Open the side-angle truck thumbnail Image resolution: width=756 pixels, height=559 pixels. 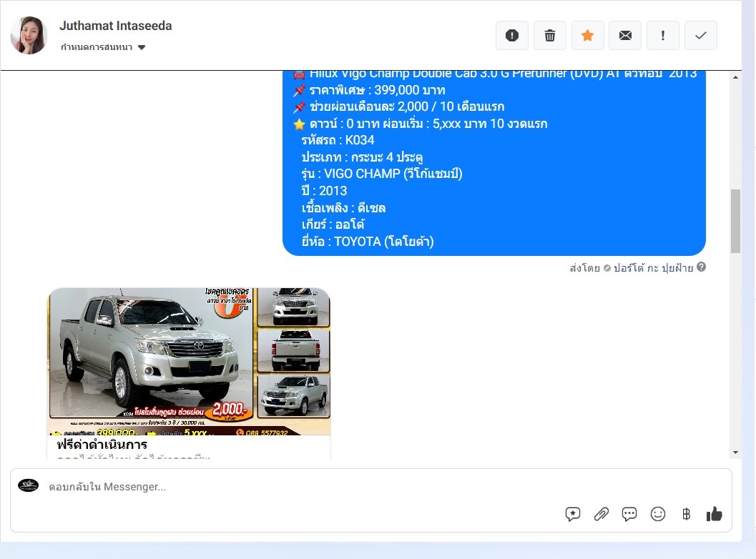294,395
